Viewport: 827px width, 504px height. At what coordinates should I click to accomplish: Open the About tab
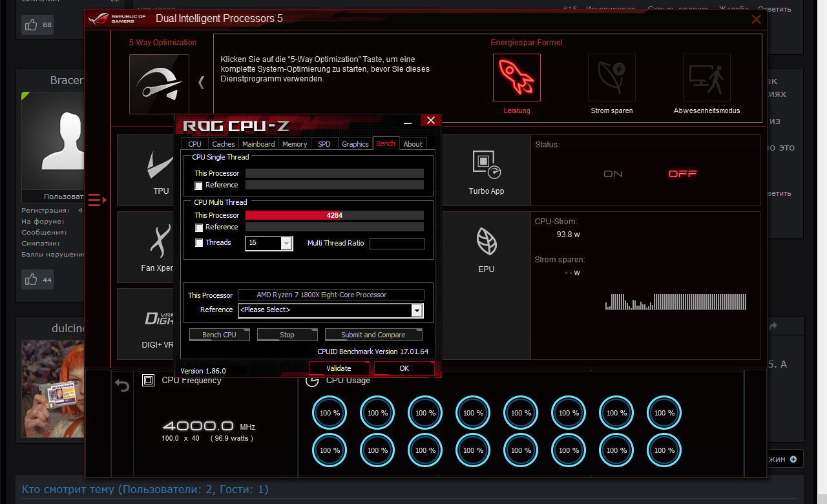[413, 144]
